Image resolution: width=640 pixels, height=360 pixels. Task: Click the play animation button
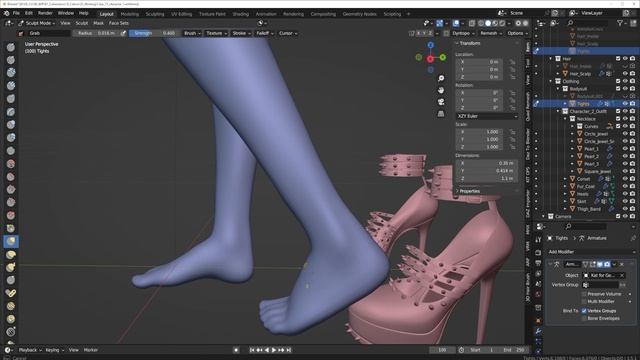click(x=274, y=350)
